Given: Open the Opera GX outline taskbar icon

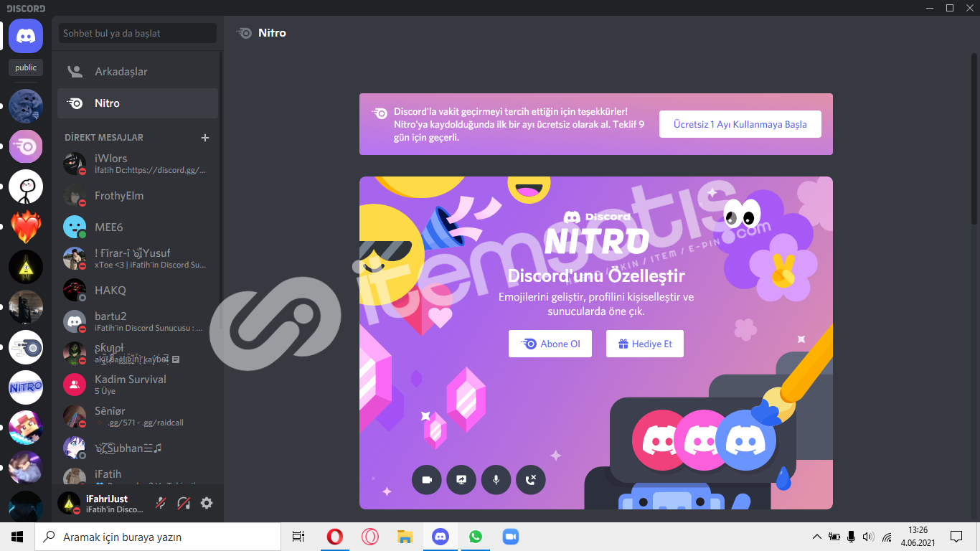Looking at the screenshot, I should tap(370, 537).
